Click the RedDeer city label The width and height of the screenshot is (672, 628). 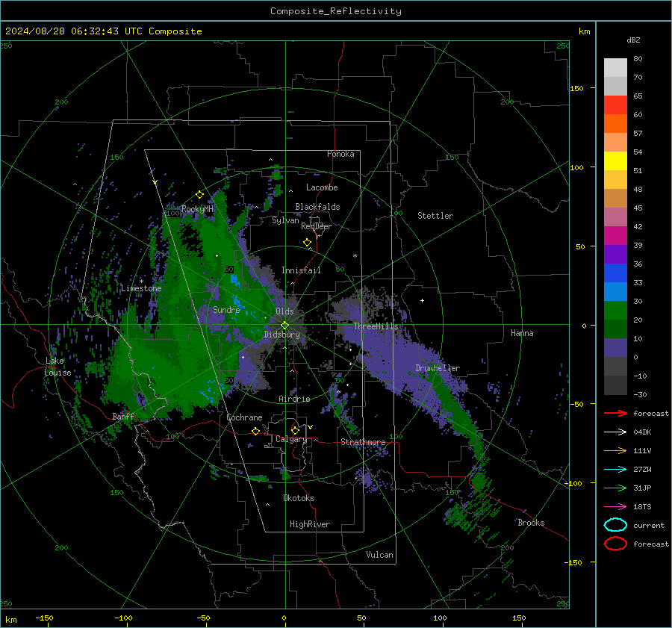click(317, 226)
